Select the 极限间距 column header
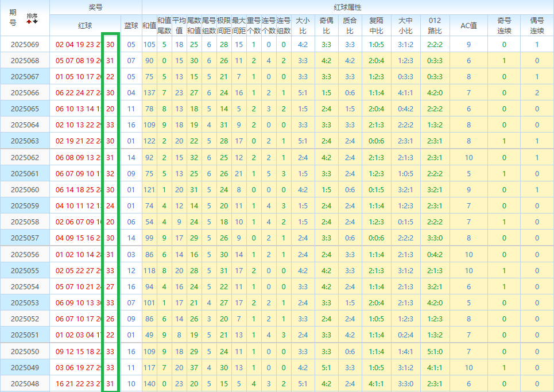 click(224, 25)
